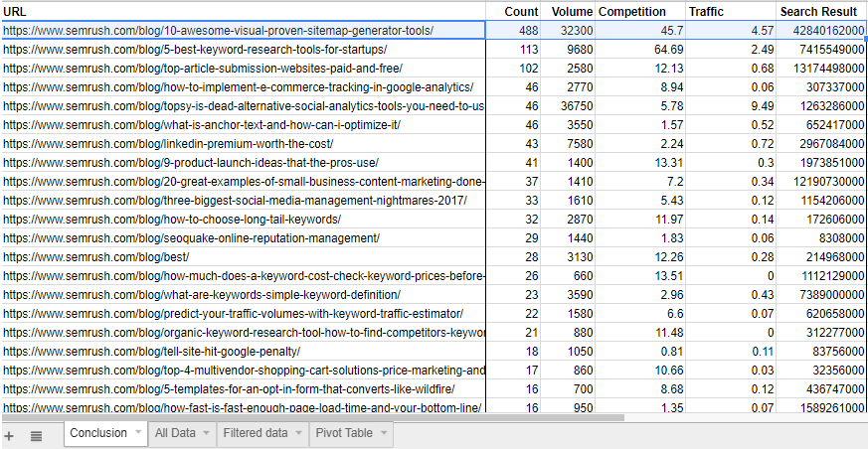Switch to the Filtered data sheet tab

click(x=255, y=433)
